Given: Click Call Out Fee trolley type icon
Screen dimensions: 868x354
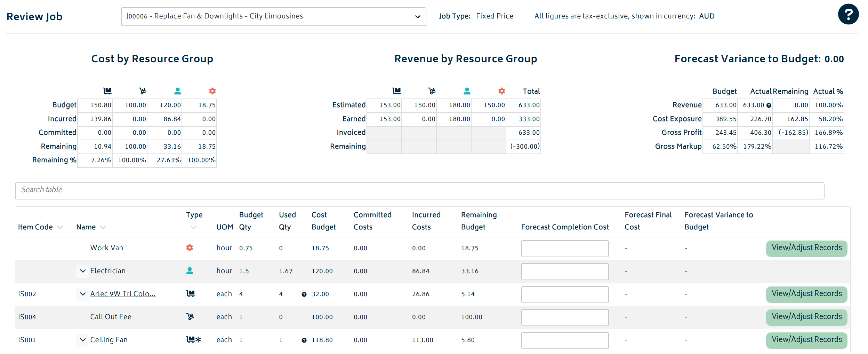Looking at the screenshot, I should [190, 316].
